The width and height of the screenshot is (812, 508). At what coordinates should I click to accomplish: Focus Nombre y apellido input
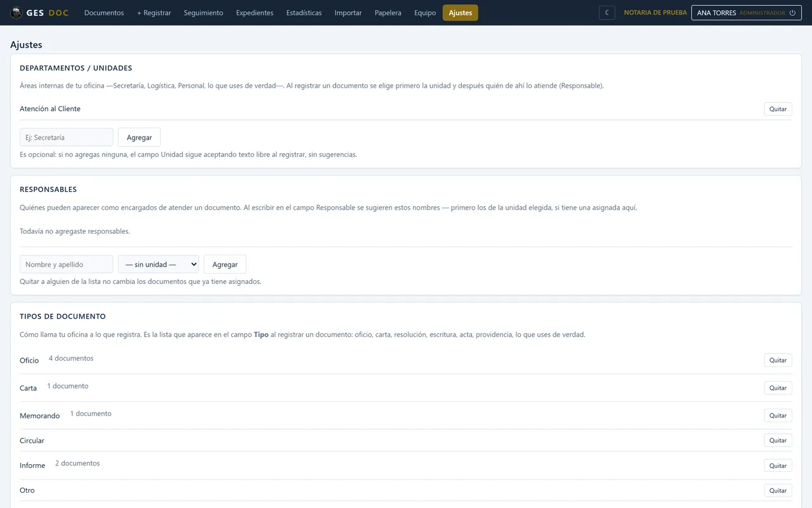coord(67,264)
